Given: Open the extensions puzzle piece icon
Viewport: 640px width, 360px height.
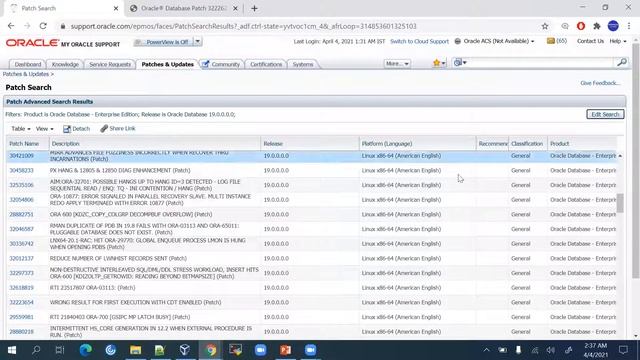Looking at the screenshot, I should pyautogui.click(x=597, y=26).
